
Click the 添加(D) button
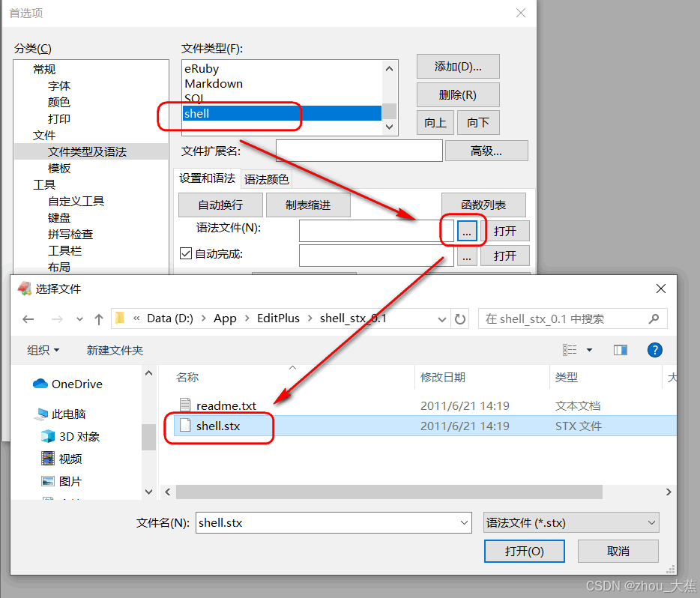pyautogui.click(x=457, y=66)
